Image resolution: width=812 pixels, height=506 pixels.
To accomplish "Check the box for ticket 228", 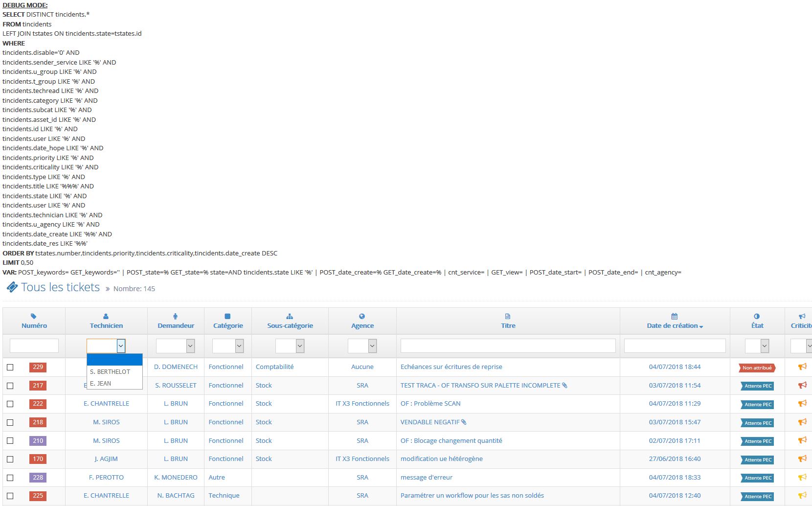I will point(10,478).
